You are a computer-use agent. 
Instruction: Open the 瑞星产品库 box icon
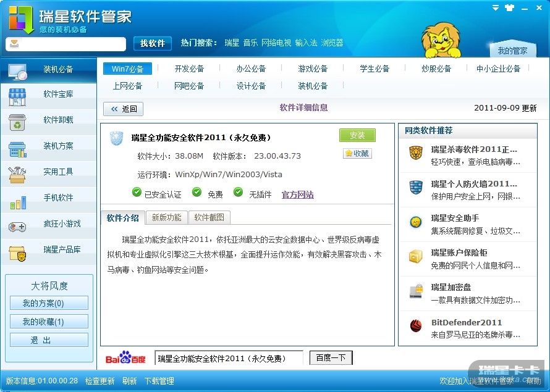(17, 253)
